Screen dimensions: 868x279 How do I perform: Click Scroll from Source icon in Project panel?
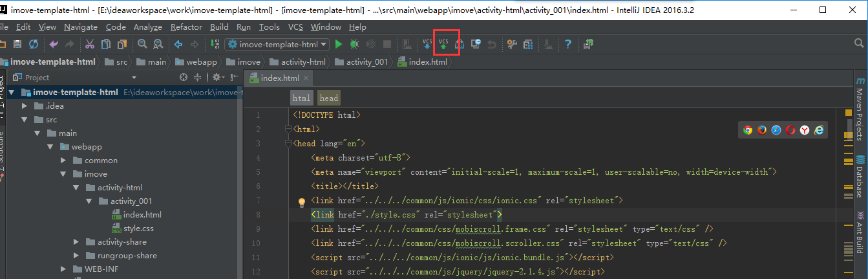click(x=184, y=77)
